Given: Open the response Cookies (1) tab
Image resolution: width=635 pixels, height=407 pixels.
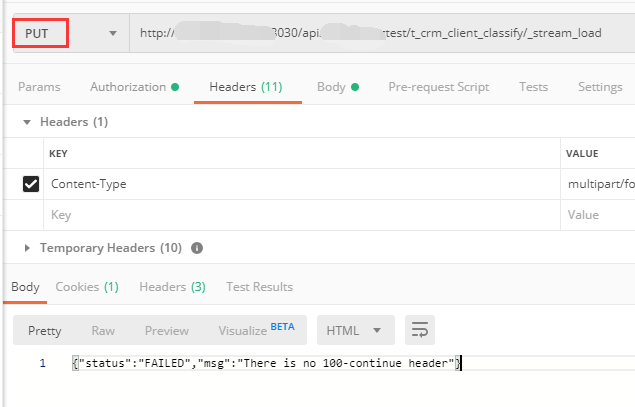Looking at the screenshot, I should point(87,287).
